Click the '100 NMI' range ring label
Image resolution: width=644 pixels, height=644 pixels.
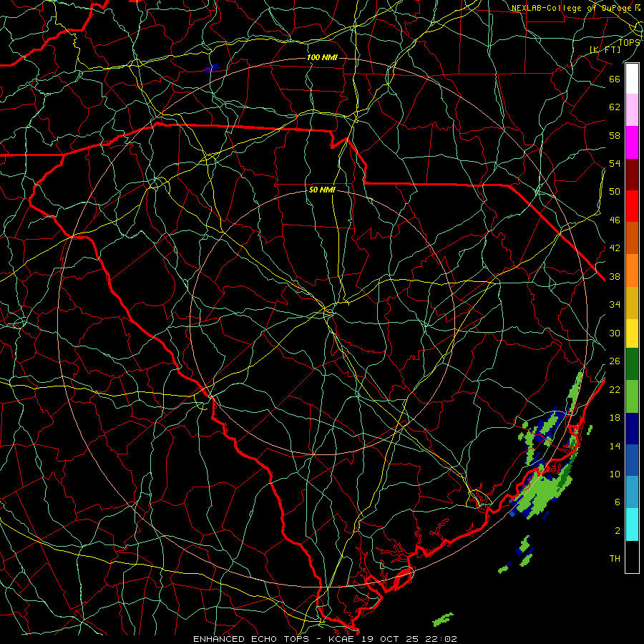(x=322, y=57)
